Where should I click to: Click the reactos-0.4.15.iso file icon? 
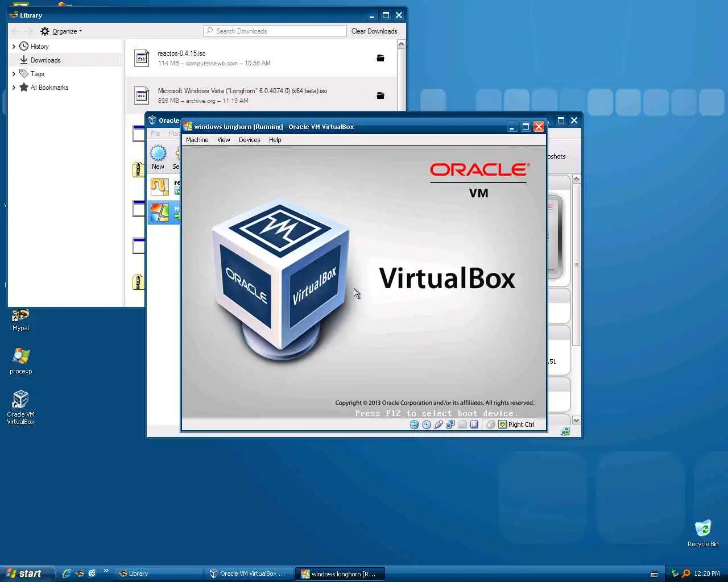(142, 58)
